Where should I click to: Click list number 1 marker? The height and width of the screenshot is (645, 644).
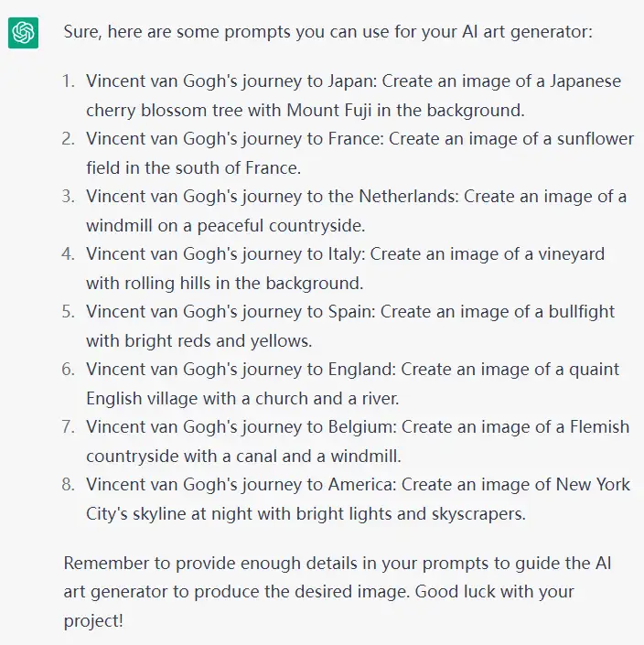tap(69, 81)
